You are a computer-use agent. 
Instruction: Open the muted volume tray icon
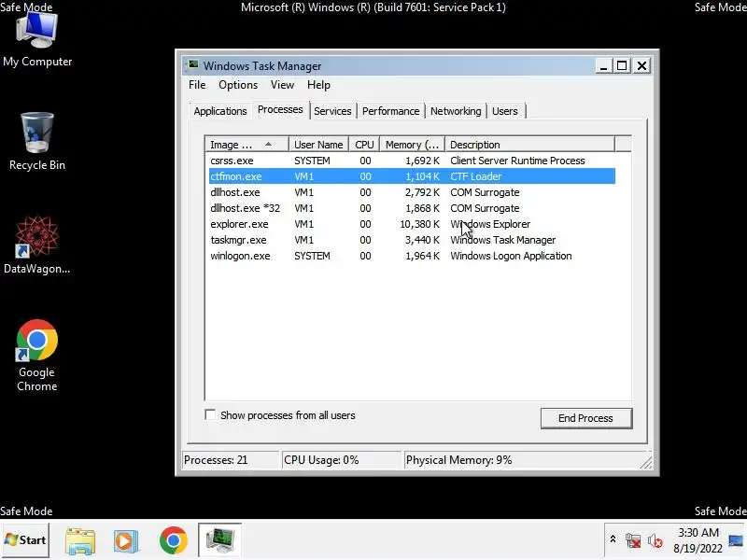coord(655,541)
